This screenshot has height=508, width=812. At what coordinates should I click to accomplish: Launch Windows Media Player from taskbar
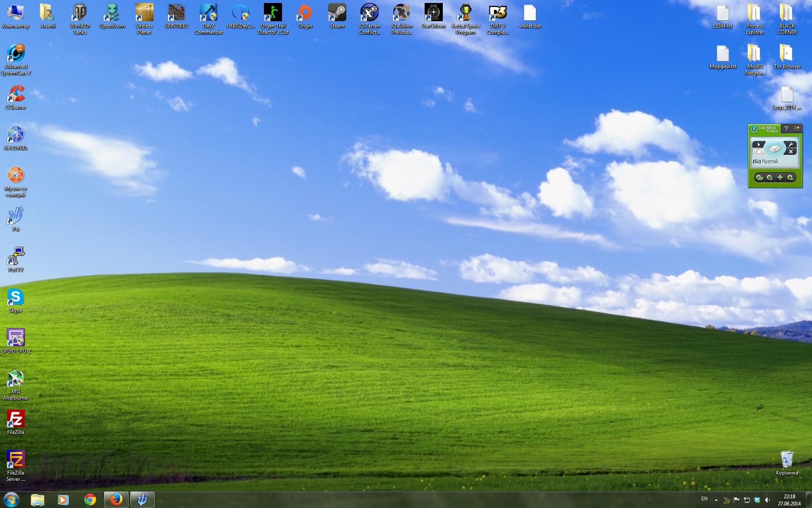pyautogui.click(x=63, y=500)
